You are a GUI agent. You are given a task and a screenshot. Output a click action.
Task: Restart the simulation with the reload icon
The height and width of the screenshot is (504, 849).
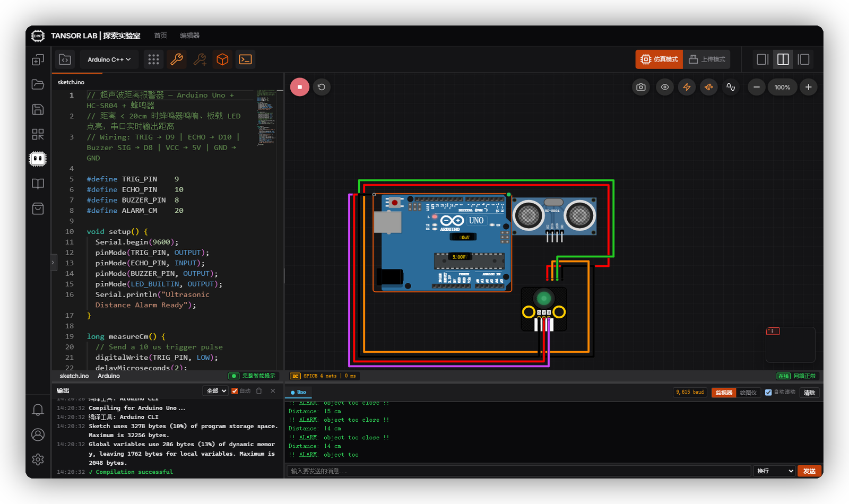coord(322,87)
